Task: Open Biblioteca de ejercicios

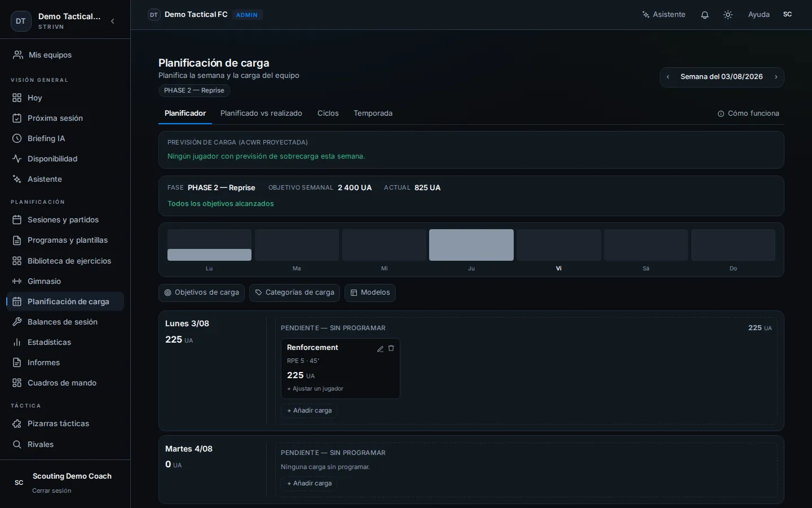Action: tap(65, 261)
